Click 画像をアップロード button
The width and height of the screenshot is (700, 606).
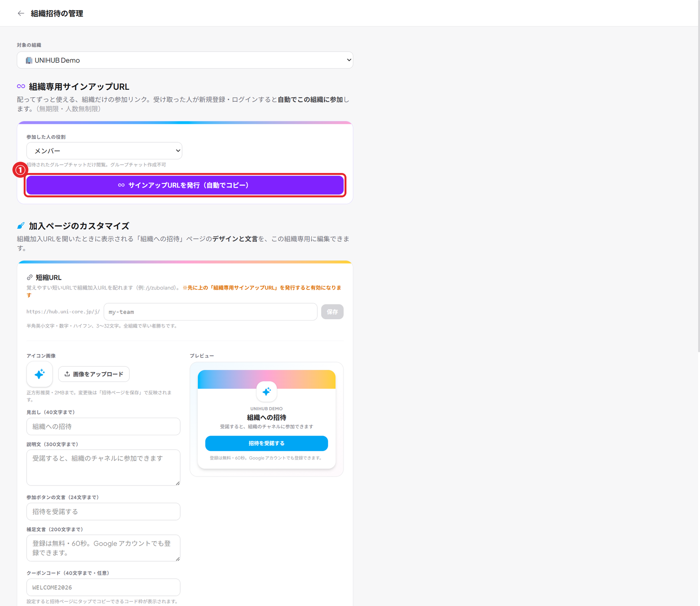[94, 374]
